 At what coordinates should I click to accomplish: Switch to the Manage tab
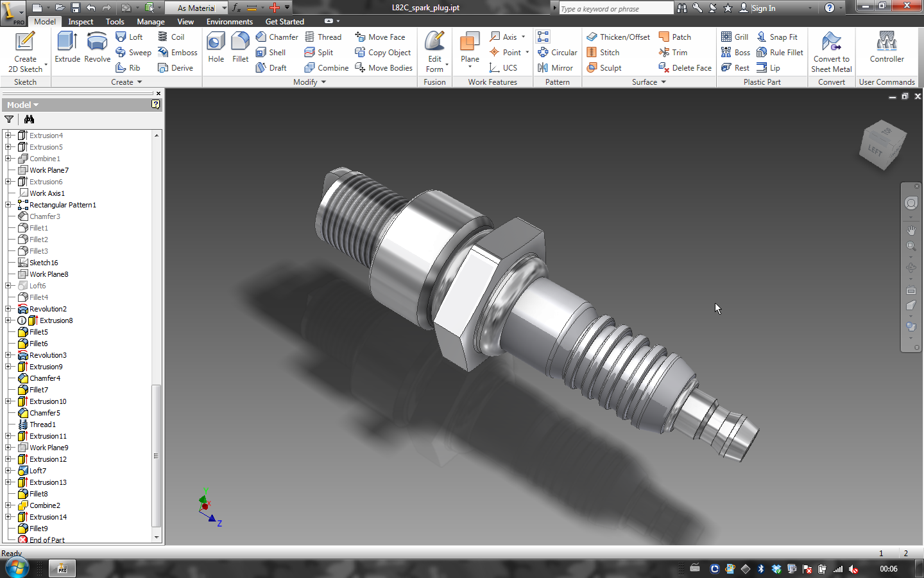(x=151, y=21)
